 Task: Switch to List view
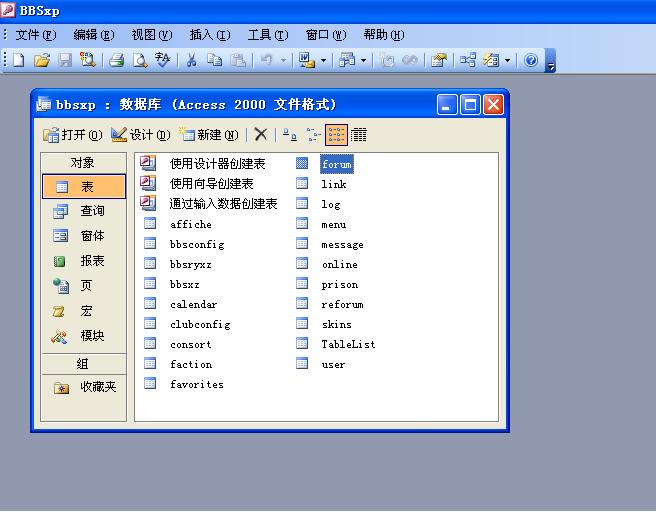[x=336, y=135]
